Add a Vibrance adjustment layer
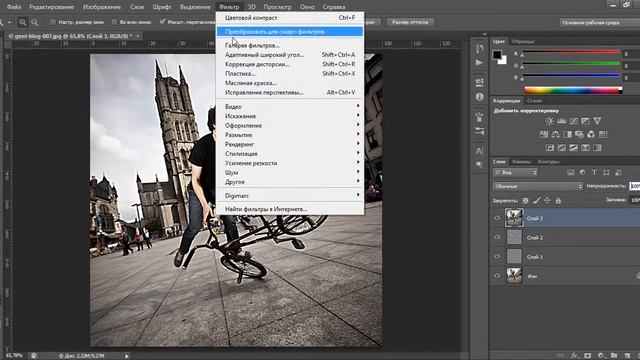 tap(597, 121)
